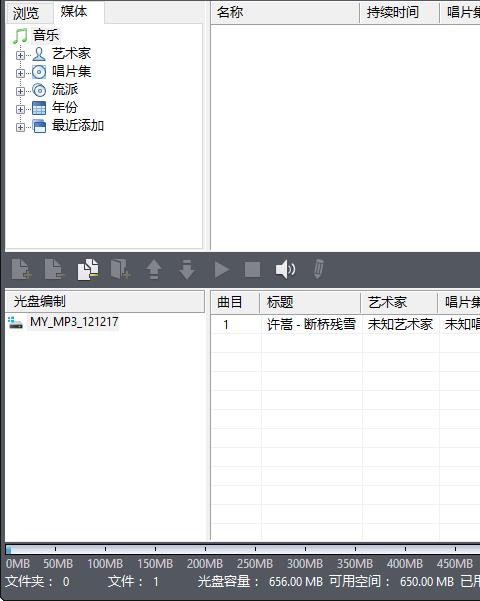Play the selected track
The height and width of the screenshot is (601, 480).
222,269
